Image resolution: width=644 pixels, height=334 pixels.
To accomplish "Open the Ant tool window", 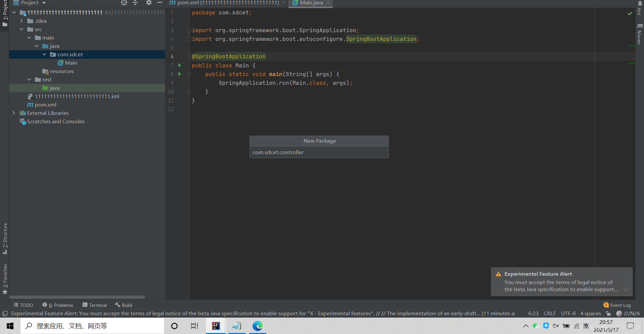I will (x=640, y=8).
